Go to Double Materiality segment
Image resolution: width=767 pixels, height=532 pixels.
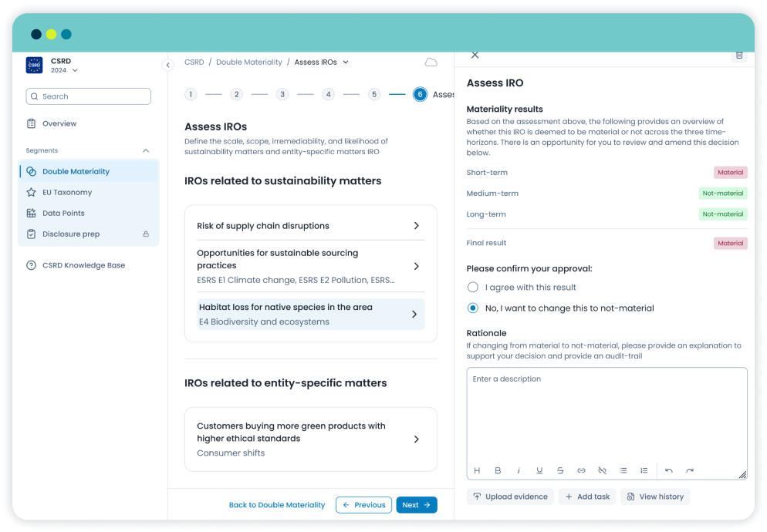pos(88,172)
